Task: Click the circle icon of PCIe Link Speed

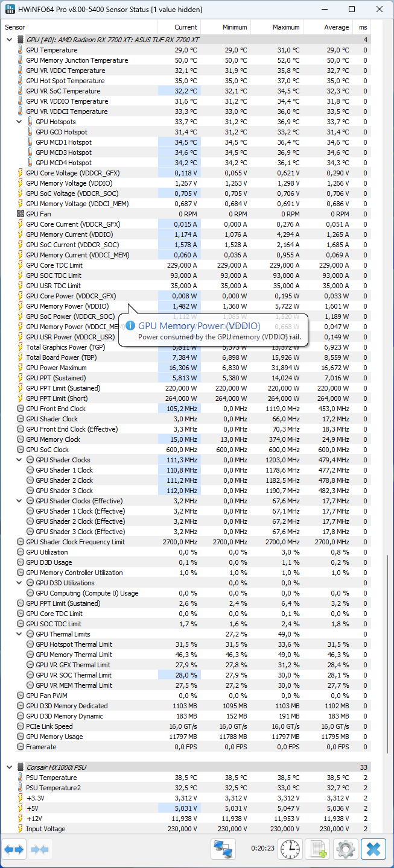Action: click(x=21, y=726)
